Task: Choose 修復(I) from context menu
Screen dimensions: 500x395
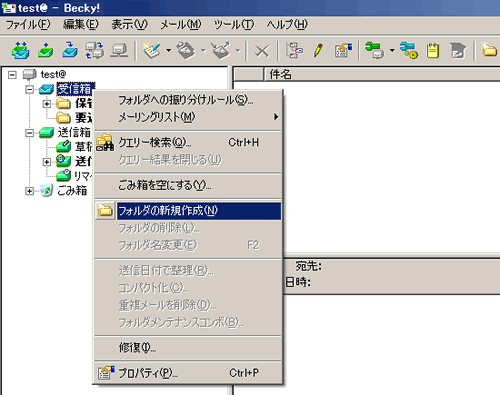Action: 188,348
